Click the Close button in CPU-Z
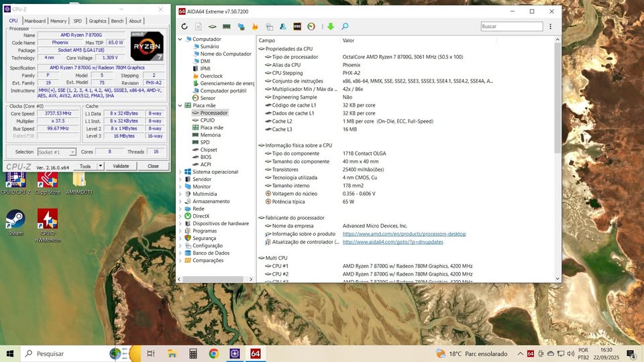The width and height of the screenshot is (644, 362). (153, 166)
